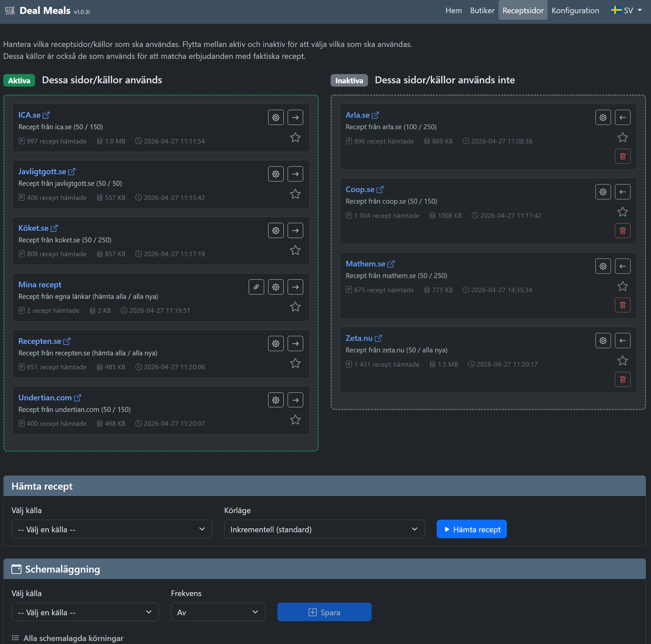
Task: Open Butiker navigation item
Action: coord(482,11)
